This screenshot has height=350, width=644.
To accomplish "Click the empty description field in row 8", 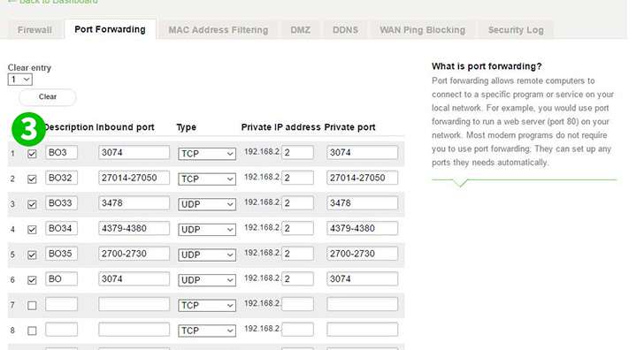I will (x=62, y=330).
